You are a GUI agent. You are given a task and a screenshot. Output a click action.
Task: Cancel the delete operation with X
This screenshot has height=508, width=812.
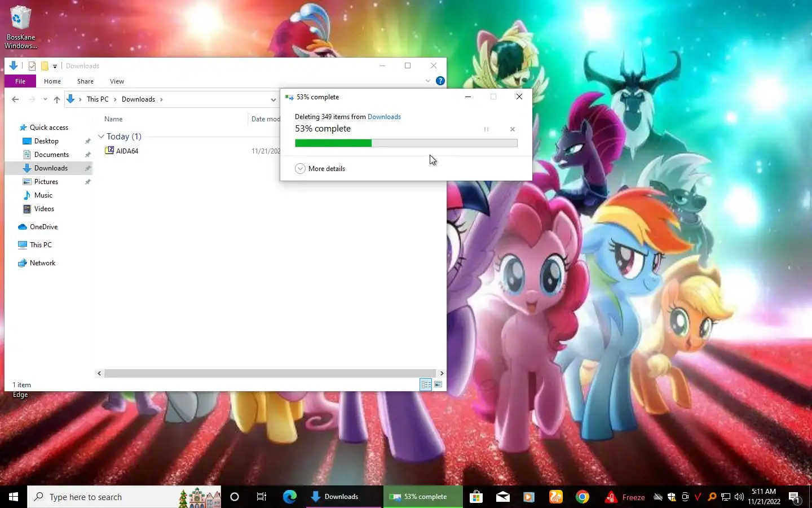point(513,129)
